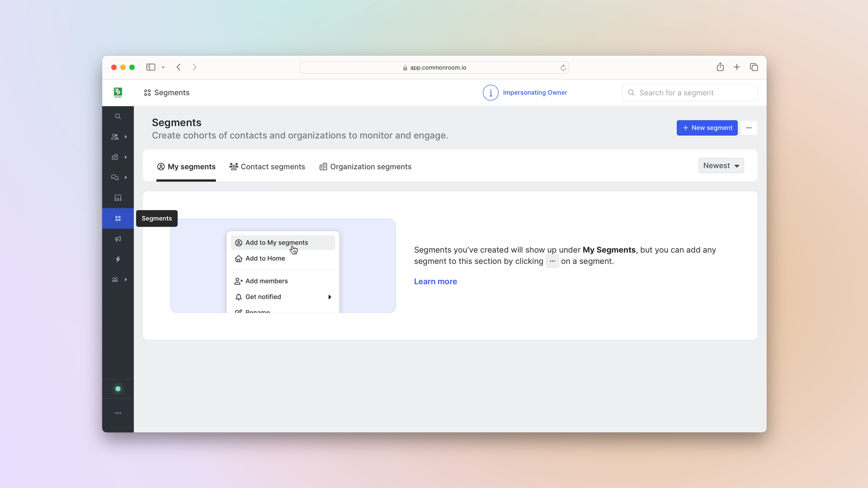Open the Contacts people icon in sidebar

(x=115, y=137)
